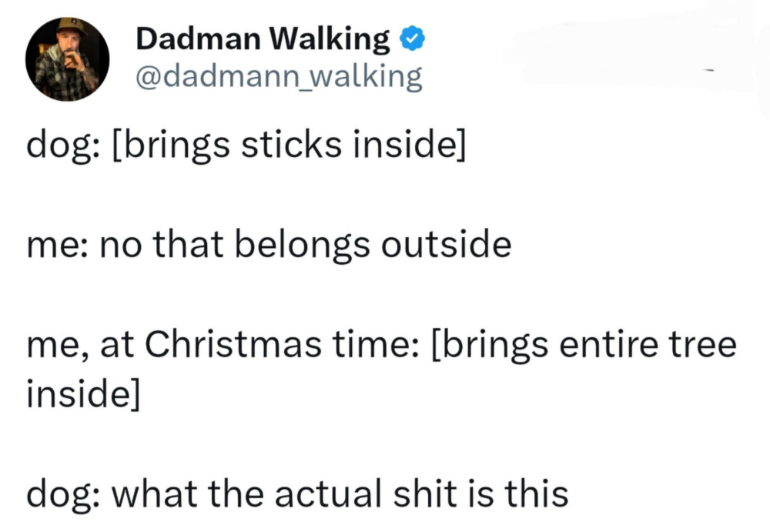Click the small dash mark at top right
This screenshot has height=532, width=770.
pos(711,71)
